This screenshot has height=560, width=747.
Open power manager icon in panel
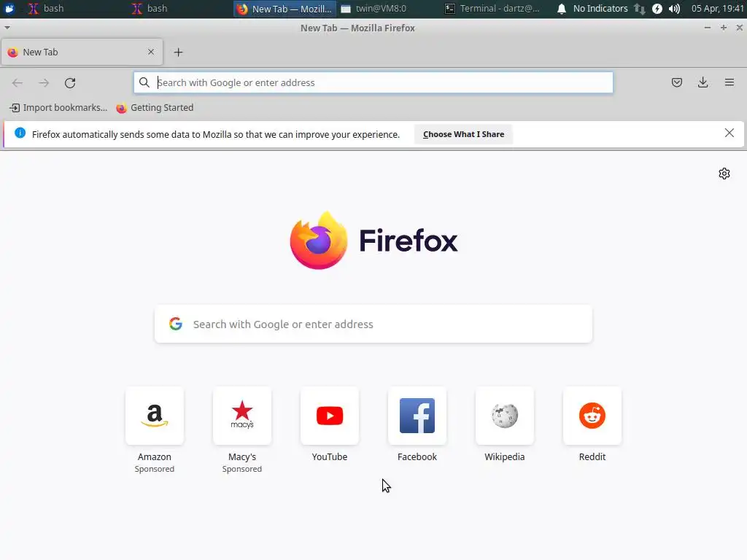657,9
